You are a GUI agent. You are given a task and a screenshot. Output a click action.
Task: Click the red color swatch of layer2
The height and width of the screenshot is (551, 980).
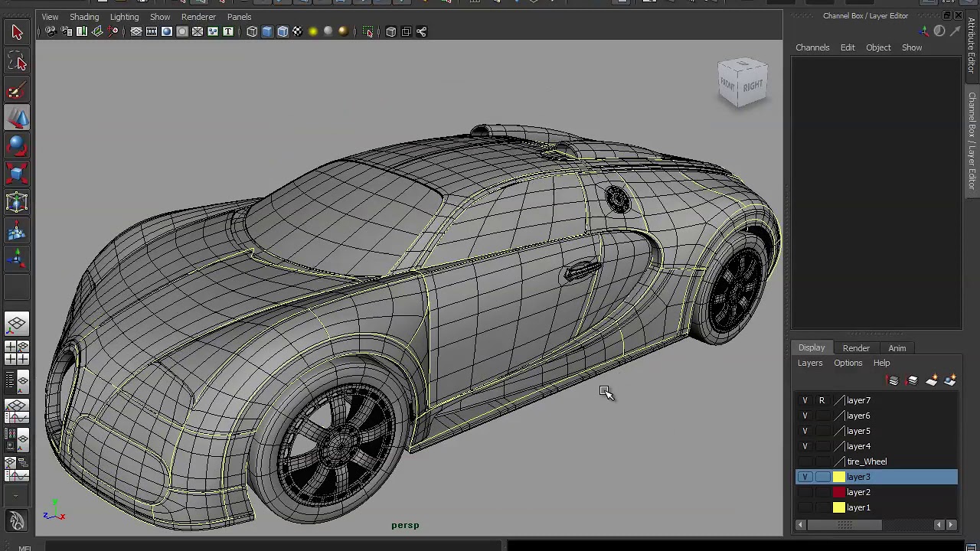coord(838,492)
